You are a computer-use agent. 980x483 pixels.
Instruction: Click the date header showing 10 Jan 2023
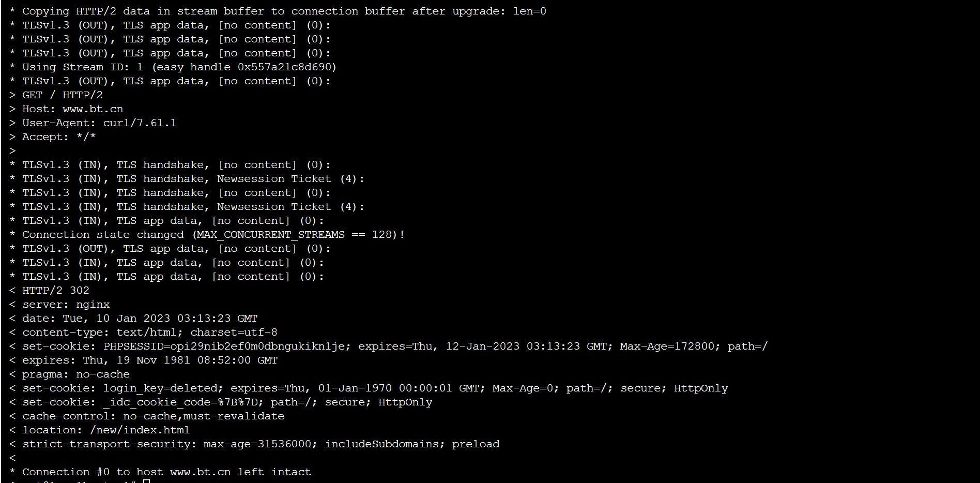140,319
